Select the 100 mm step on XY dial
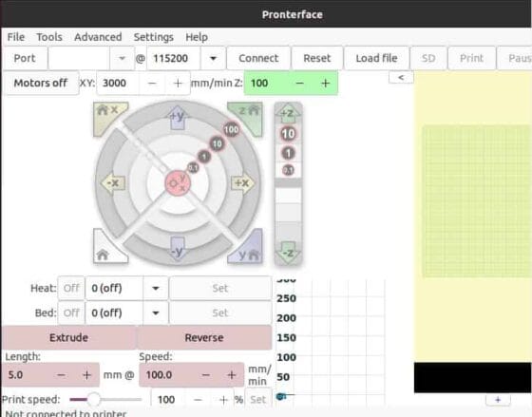Image resolution: width=532 pixels, height=417 pixels. coord(232,129)
